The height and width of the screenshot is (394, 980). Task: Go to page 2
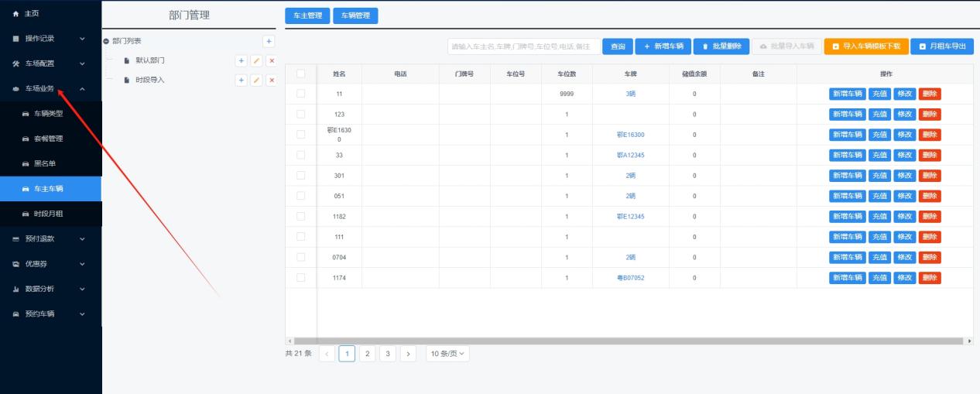[368, 354]
